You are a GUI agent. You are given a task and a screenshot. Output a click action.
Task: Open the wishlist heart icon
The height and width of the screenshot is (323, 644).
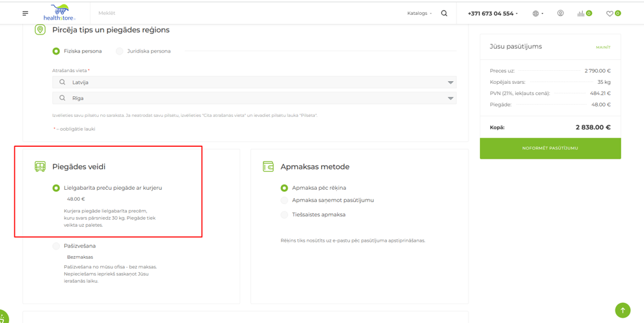(x=610, y=14)
